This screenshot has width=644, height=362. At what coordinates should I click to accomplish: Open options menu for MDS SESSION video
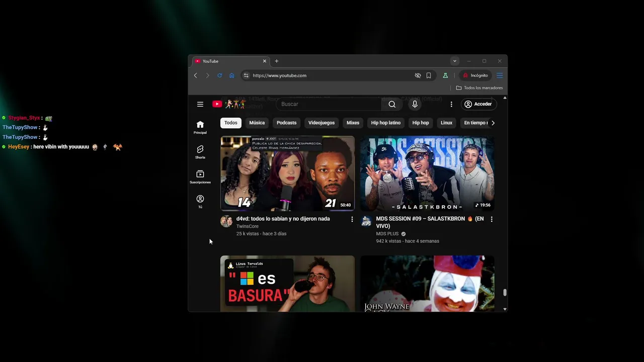492,219
